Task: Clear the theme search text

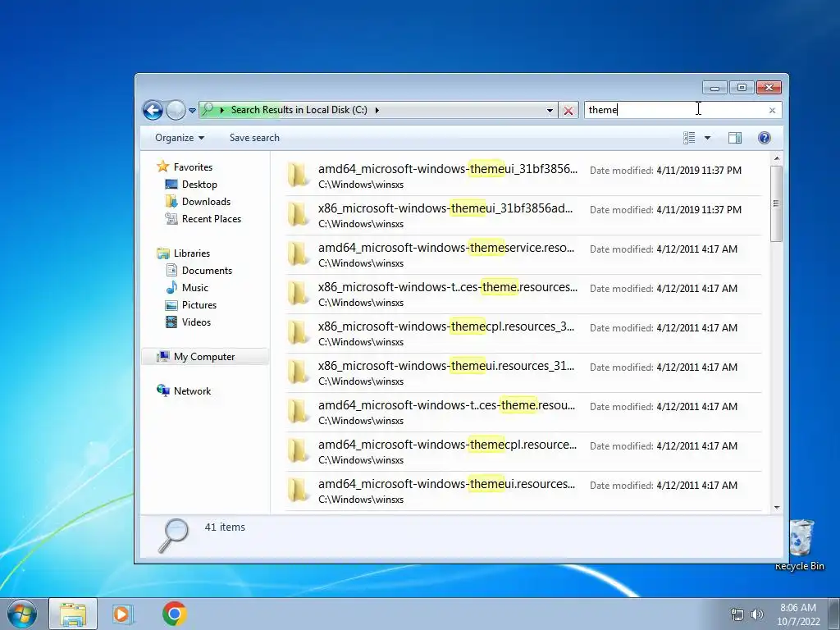Action: 772,111
